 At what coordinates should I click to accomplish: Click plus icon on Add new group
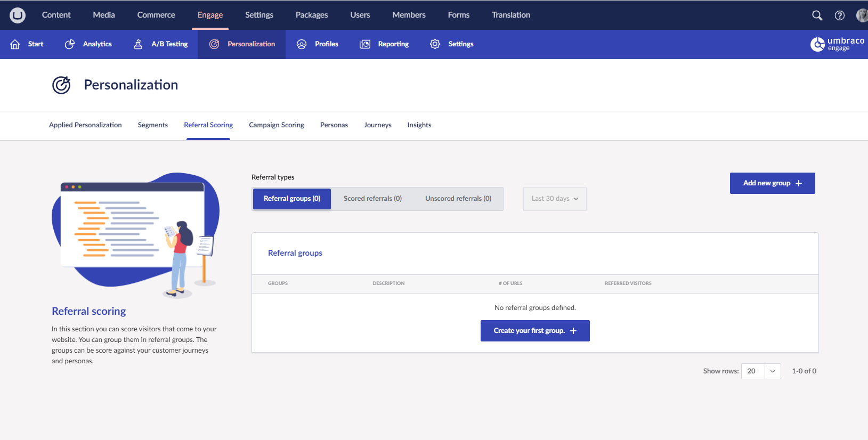point(799,183)
